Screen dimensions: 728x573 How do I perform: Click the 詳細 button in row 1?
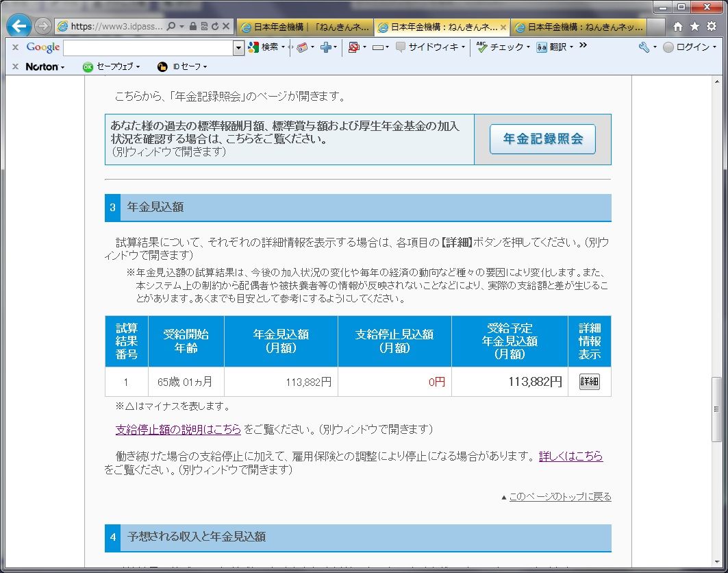(589, 382)
